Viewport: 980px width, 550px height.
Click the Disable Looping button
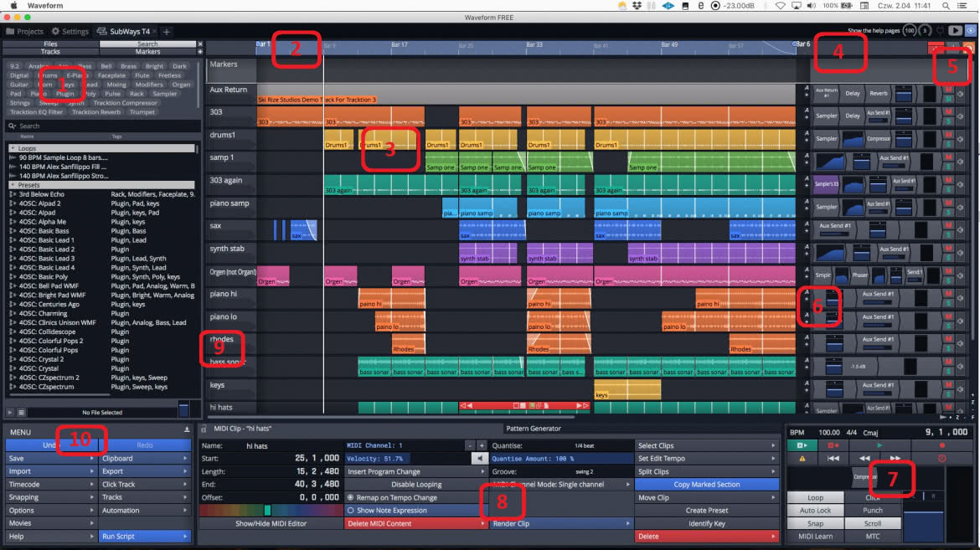(x=415, y=485)
